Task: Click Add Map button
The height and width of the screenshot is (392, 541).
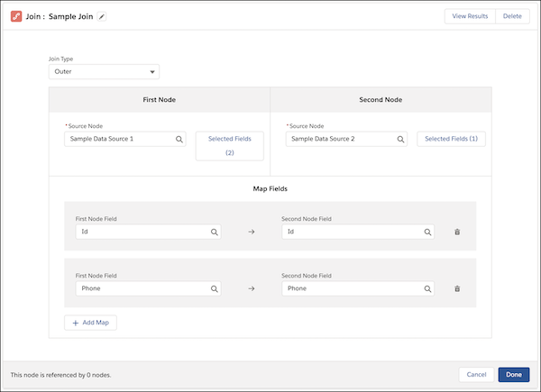Action: pyautogui.click(x=90, y=323)
